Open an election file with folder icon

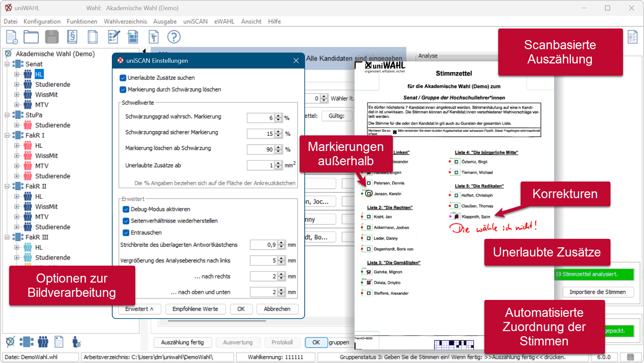click(x=31, y=37)
